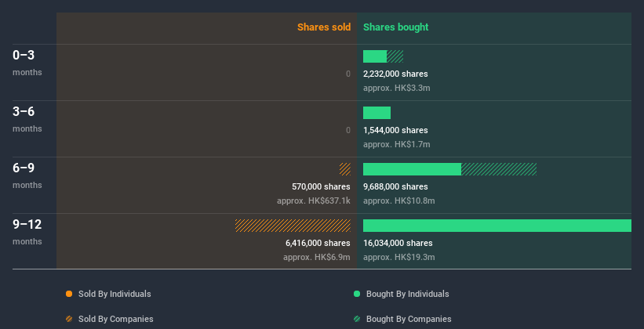
Task: Click the 0–3 months row label
Action: pyautogui.click(x=27, y=63)
